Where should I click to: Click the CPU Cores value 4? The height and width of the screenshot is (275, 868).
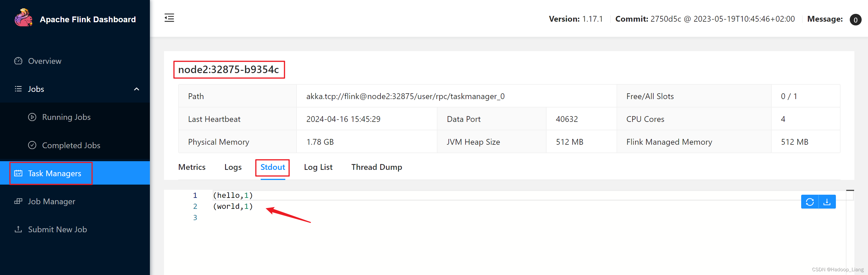coord(783,119)
